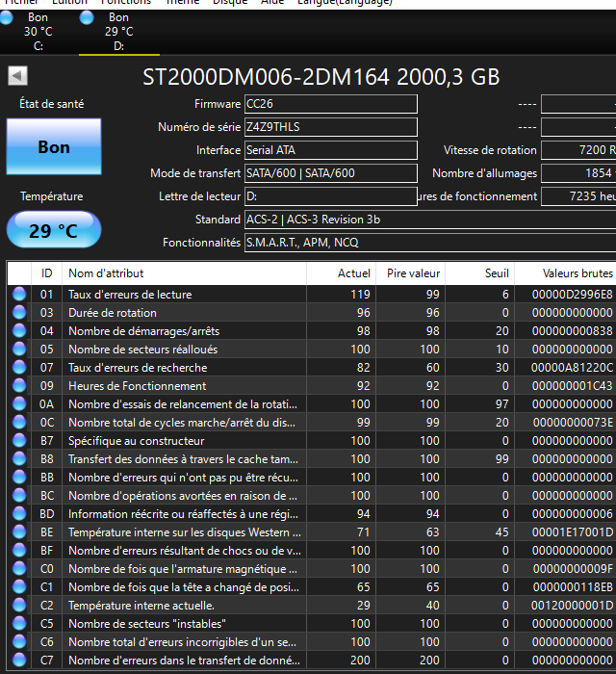The image size is (616, 674).
Task: Click status icon for attribute C7
Action: [19, 660]
